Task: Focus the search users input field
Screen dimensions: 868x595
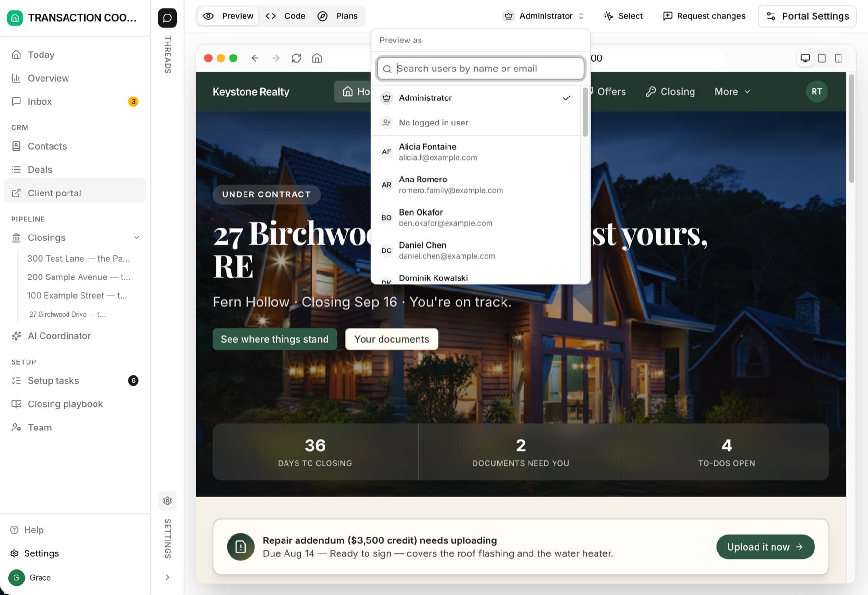Action: pos(481,69)
